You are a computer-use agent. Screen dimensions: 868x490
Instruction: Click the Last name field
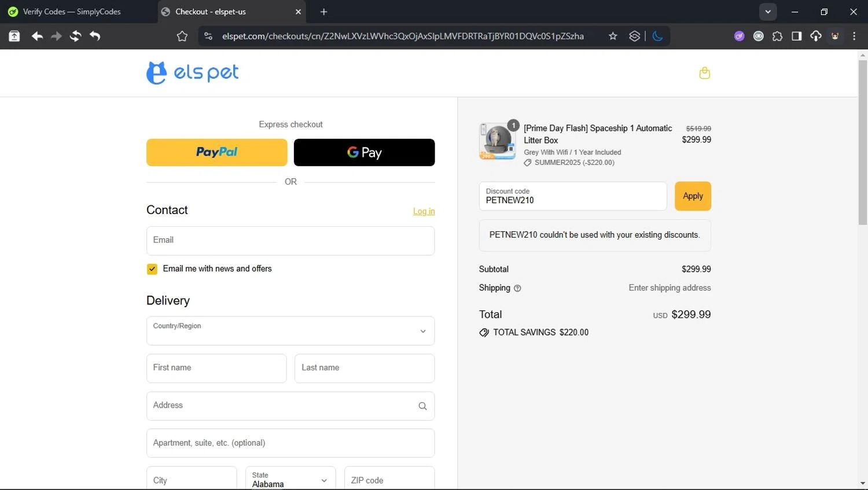click(x=365, y=369)
